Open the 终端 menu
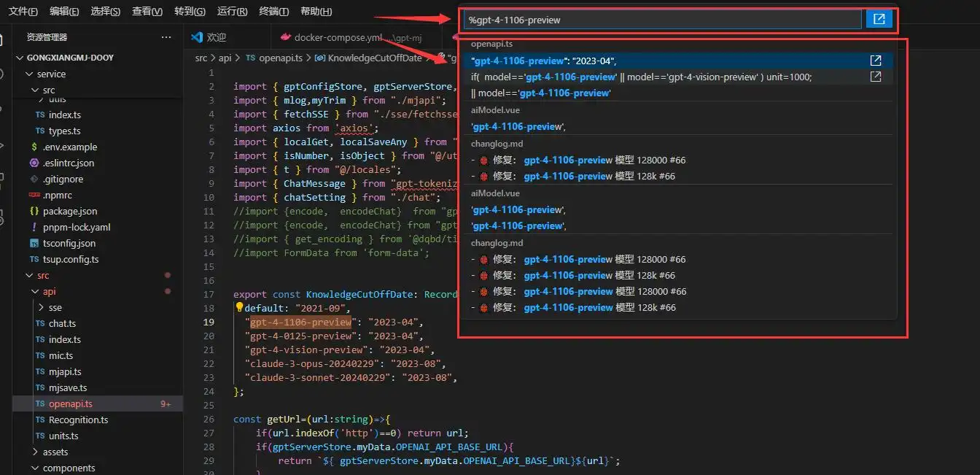 [x=274, y=11]
